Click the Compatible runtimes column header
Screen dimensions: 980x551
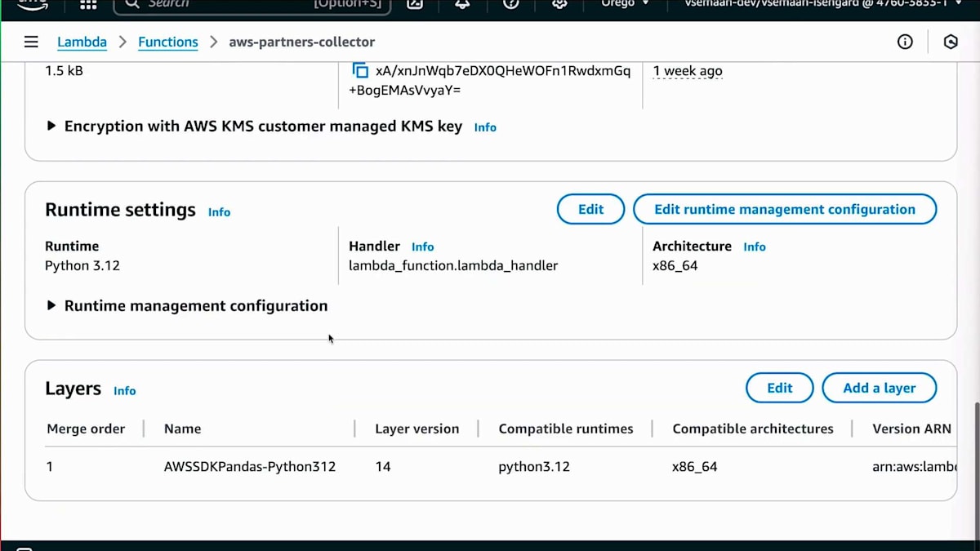pos(566,429)
